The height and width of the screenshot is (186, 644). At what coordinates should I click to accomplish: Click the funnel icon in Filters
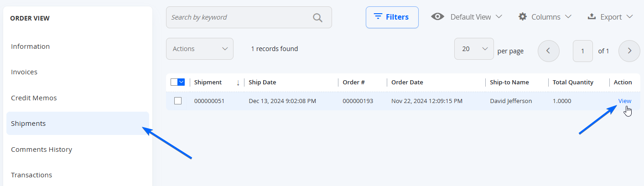(x=378, y=17)
